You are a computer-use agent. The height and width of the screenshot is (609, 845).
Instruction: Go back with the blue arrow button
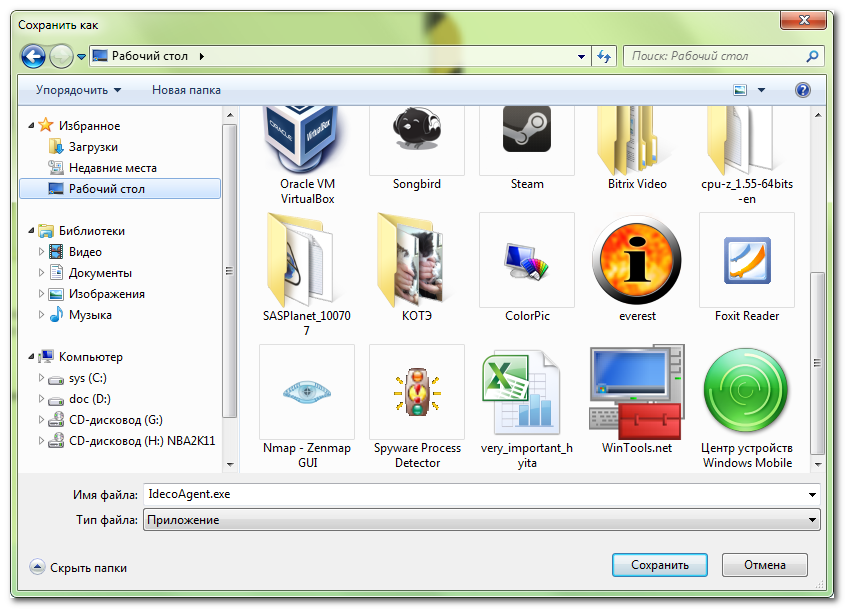click(33, 57)
